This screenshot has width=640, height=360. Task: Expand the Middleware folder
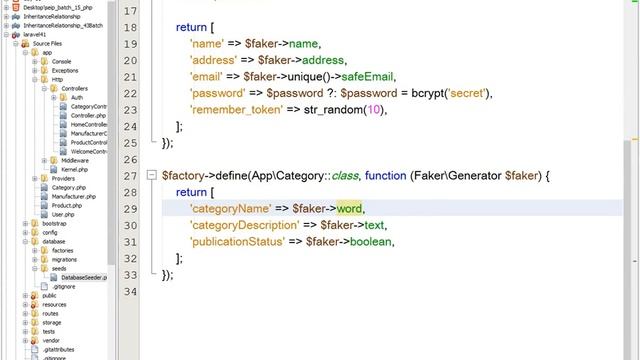tap(44, 160)
